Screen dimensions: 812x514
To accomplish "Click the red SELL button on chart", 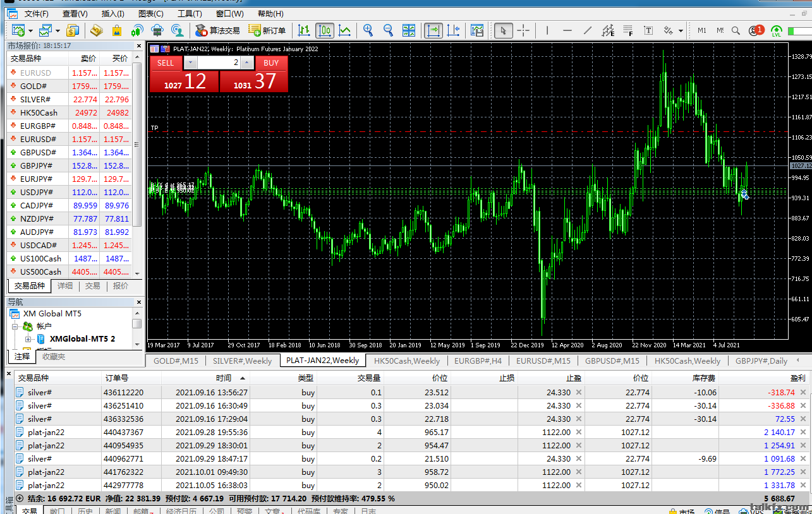I will [166, 63].
